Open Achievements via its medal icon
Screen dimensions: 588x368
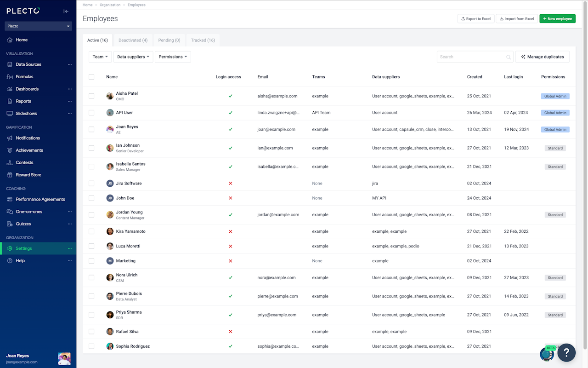10,150
